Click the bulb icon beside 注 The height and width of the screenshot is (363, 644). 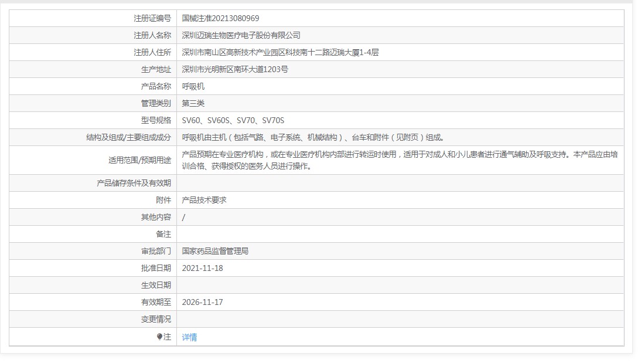click(x=160, y=337)
